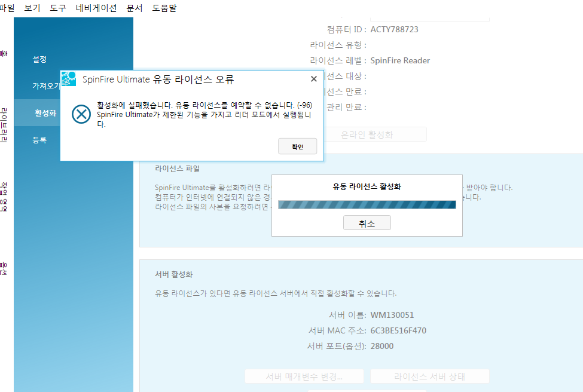Click the 서버 MAC 주소 label
Screen dimensions: 583x392
(x=337, y=330)
